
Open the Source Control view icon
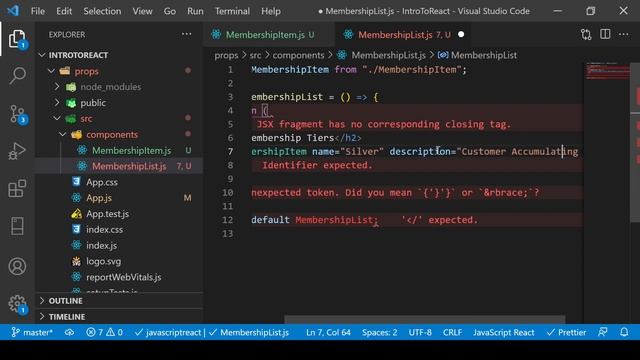coord(17,114)
